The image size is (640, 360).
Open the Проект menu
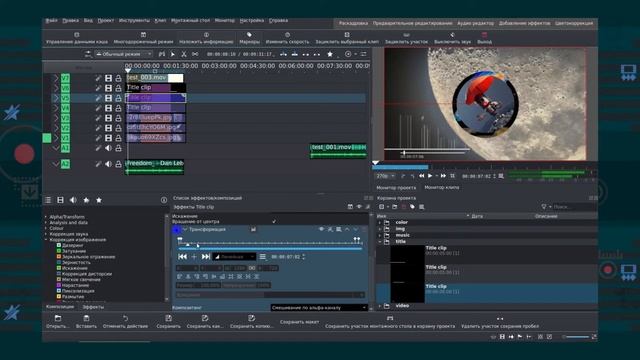point(106,20)
